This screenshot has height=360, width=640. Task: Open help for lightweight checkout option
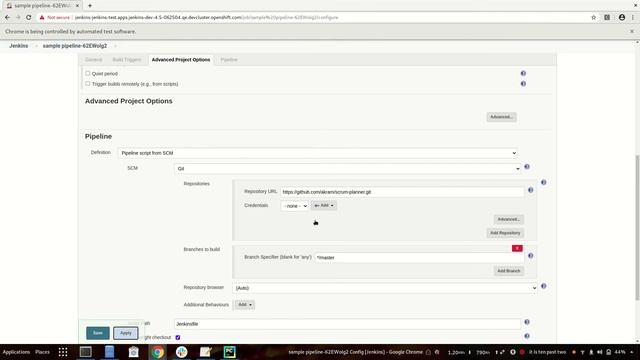527,336
